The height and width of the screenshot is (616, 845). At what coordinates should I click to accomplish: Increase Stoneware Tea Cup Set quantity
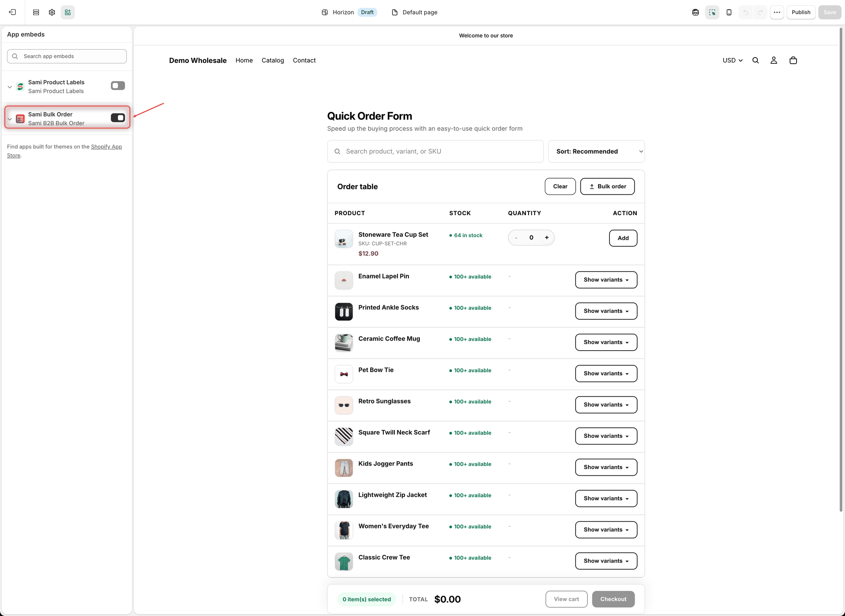pyautogui.click(x=547, y=238)
